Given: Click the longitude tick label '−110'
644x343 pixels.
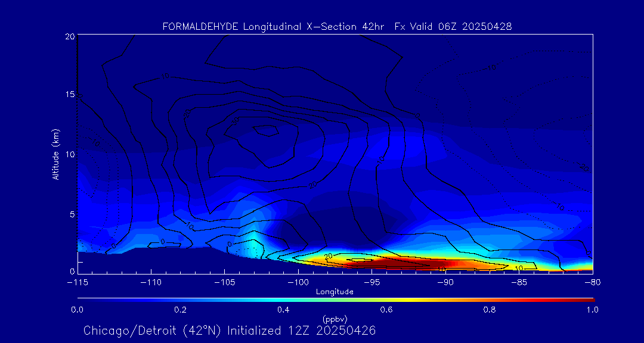Looking at the screenshot, I should 151,283.
